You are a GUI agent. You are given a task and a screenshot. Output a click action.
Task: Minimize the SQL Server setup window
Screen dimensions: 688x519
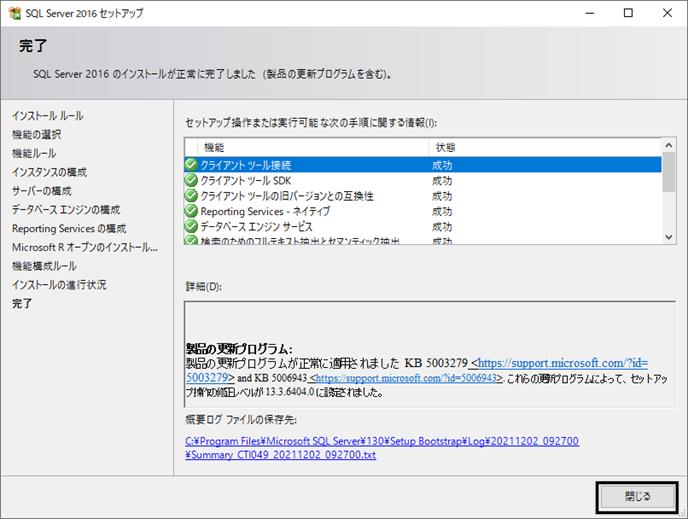click(x=590, y=13)
